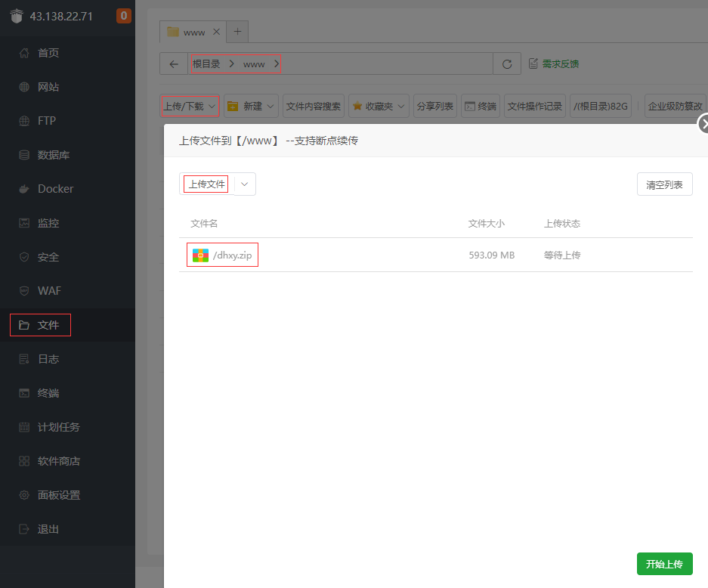708x588 pixels.
Task: Open the 终端 (Terminal) from sidebar
Action: (x=48, y=392)
